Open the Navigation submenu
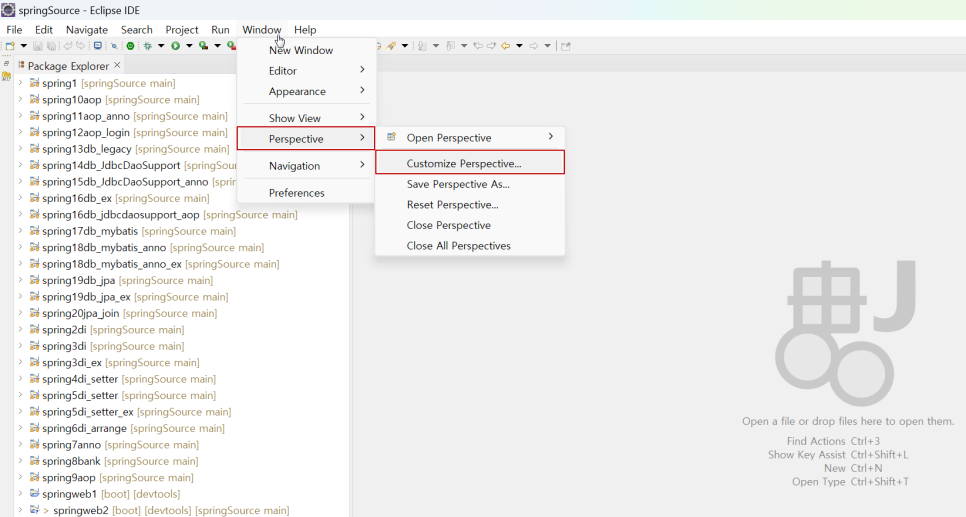966x517 pixels. [x=306, y=166]
